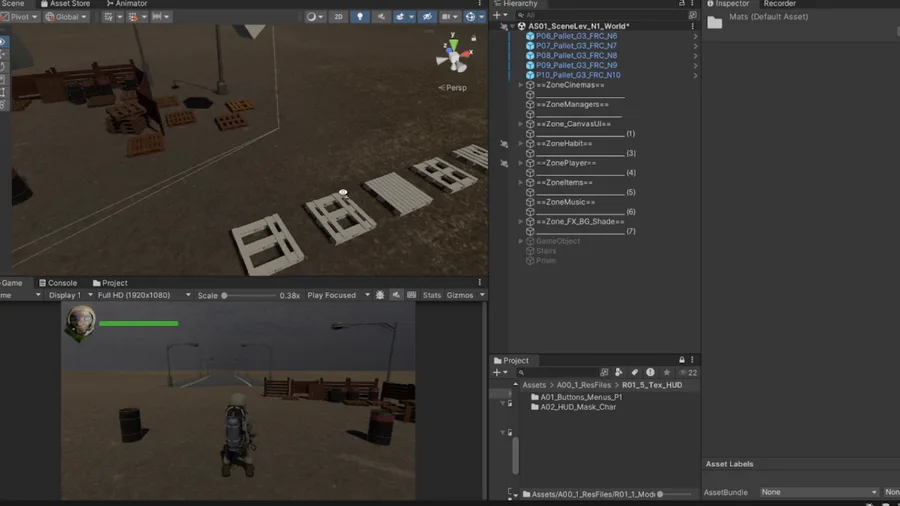Expand ==ZoneHabit== object
The image size is (900, 506).
pyautogui.click(x=521, y=143)
